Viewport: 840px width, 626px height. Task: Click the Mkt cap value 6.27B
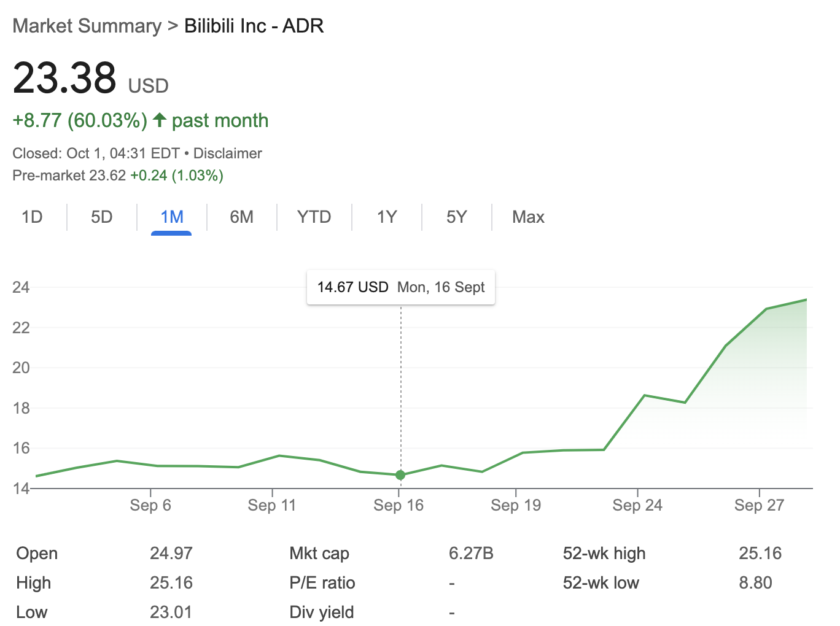coord(471,554)
